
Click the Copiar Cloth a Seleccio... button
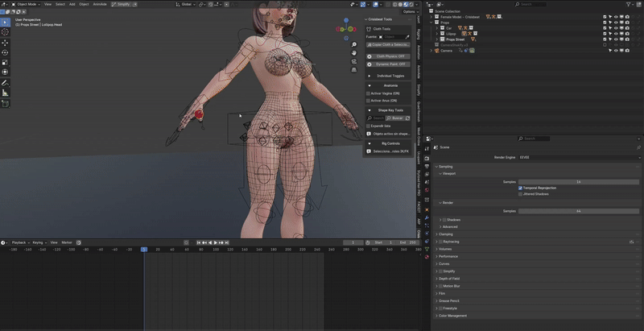pyautogui.click(x=388, y=45)
